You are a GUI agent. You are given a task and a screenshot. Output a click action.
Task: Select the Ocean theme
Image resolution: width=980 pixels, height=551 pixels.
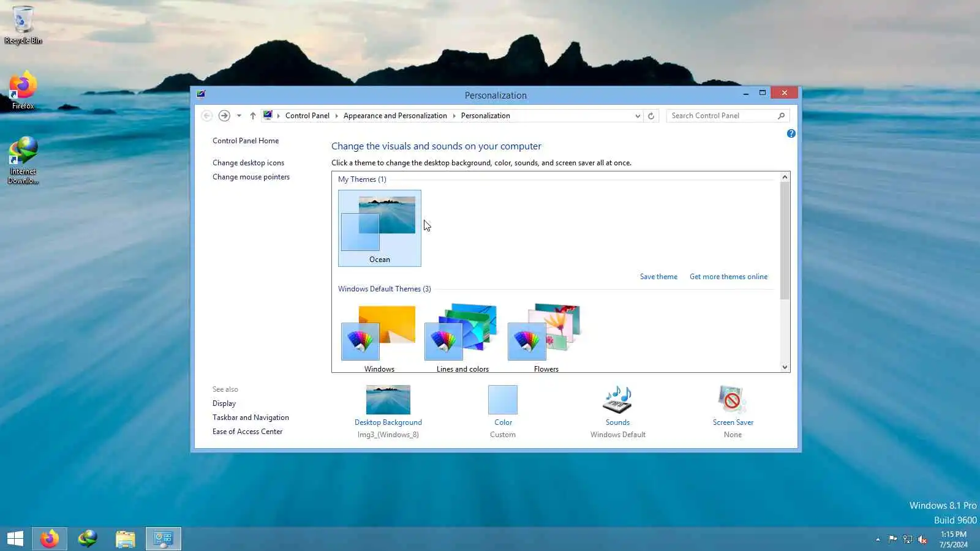click(380, 228)
